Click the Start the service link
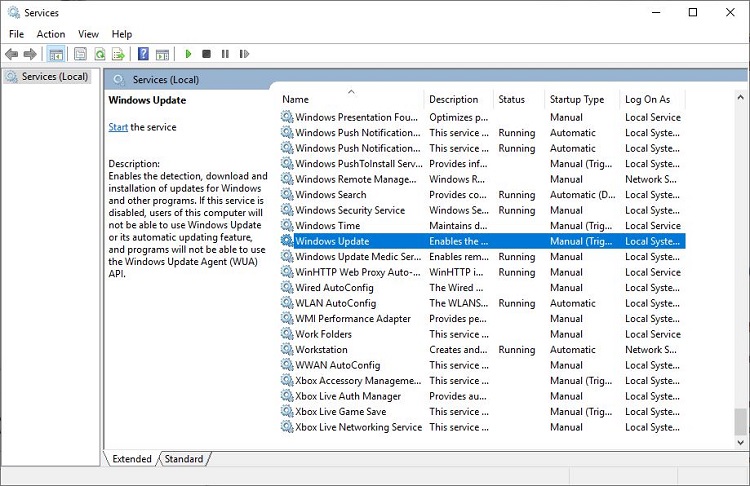The width and height of the screenshot is (750, 486). [x=118, y=127]
